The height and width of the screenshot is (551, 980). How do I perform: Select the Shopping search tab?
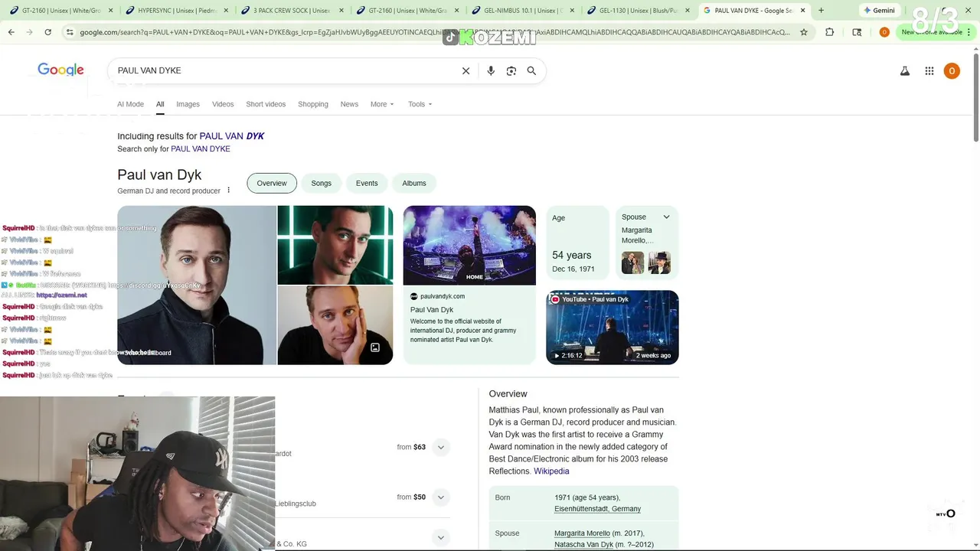(x=312, y=104)
